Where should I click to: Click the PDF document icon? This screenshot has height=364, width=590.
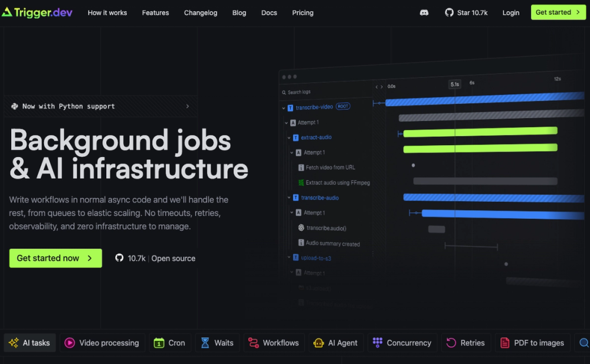pos(504,343)
